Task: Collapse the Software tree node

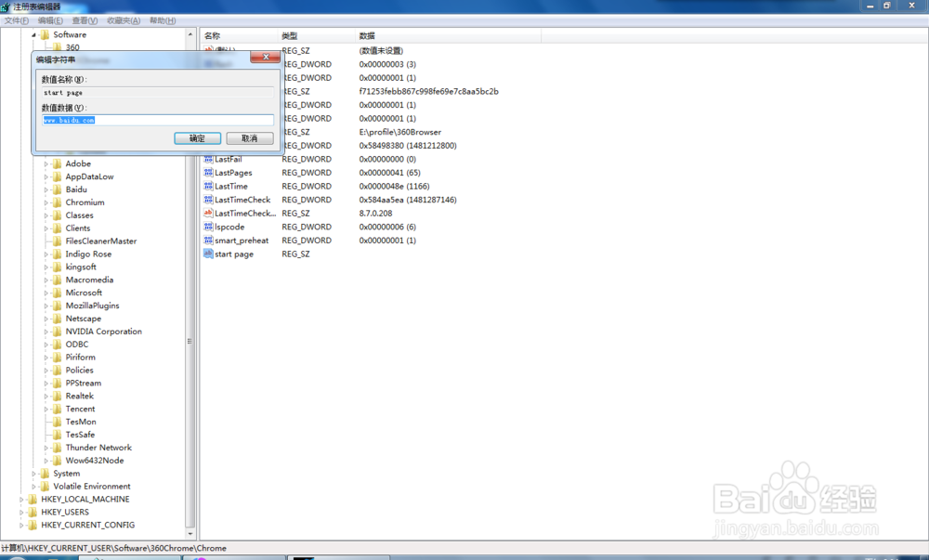Action: pyautogui.click(x=33, y=35)
